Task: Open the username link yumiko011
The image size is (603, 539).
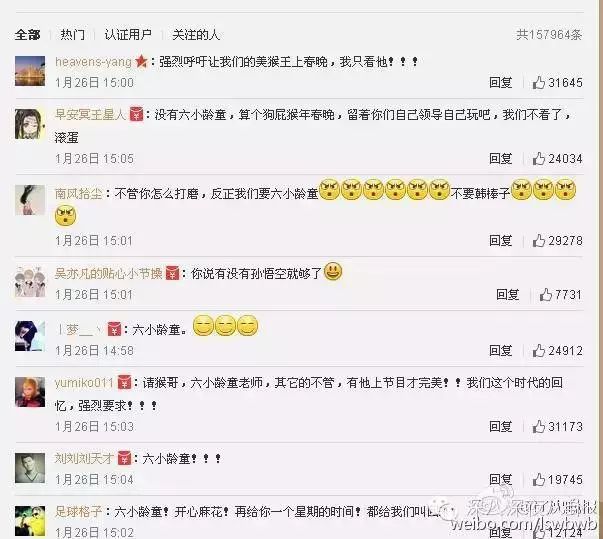Action: [84, 383]
